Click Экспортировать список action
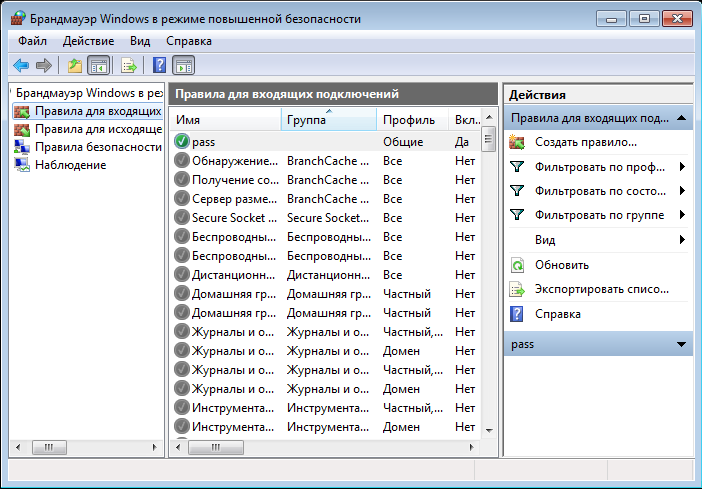 (x=601, y=290)
